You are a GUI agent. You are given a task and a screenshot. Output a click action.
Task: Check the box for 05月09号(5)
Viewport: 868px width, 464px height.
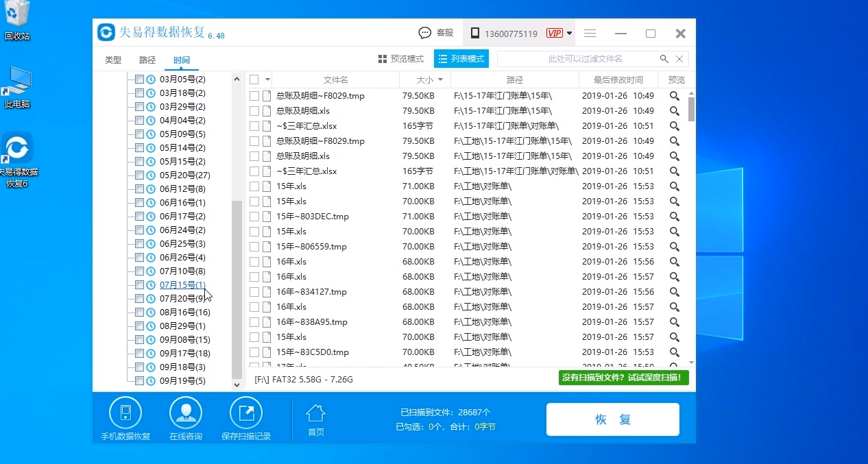pyautogui.click(x=139, y=134)
